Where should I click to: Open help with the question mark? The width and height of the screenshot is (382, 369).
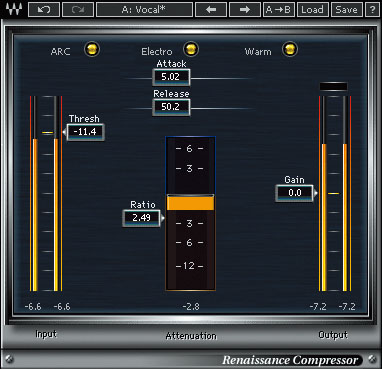point(372,10)
